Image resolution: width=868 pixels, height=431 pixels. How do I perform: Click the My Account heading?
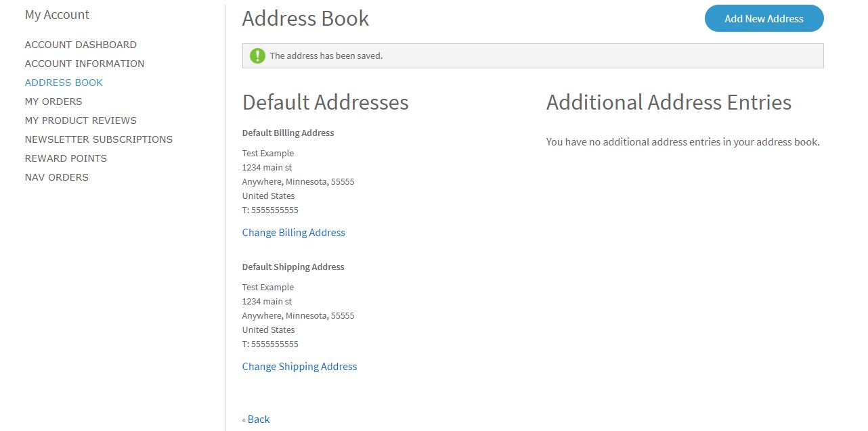click(57, 14)
